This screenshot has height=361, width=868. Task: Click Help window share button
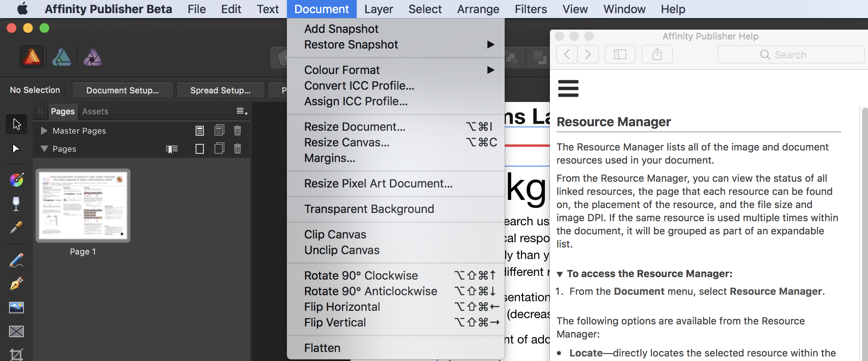tap(657, 54)
